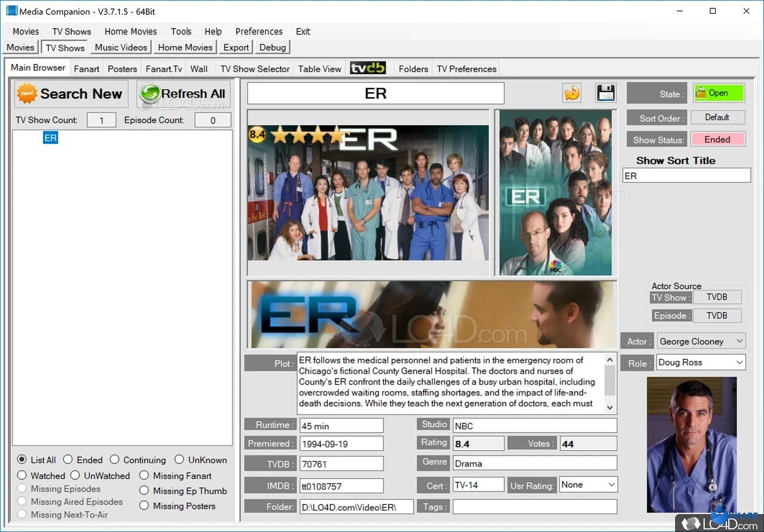
Task: Open the TV Show Selector tab
Action: pyautogui.click(x=255, y=69)
